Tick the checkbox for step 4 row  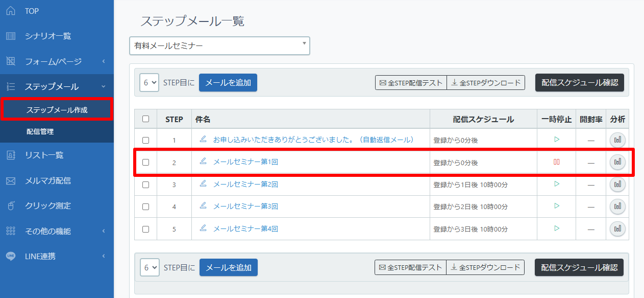pyautogui.click(x=146, y=207)
